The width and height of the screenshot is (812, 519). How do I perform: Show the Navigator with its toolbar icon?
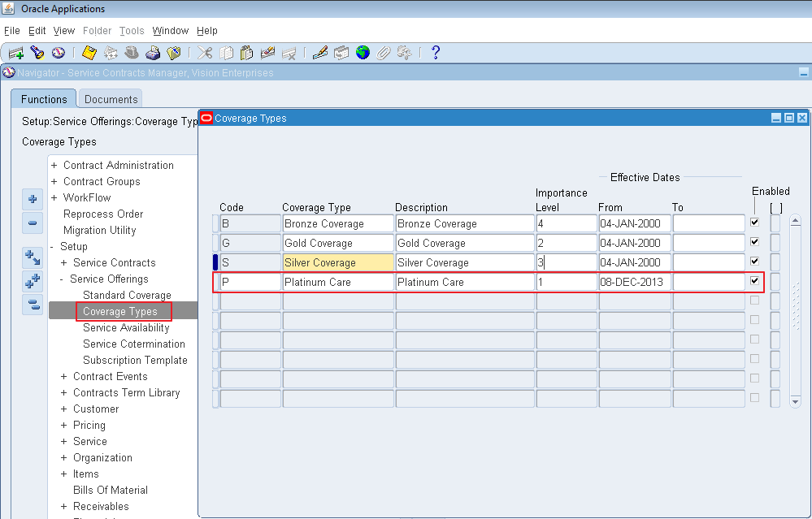pos(57,53)
